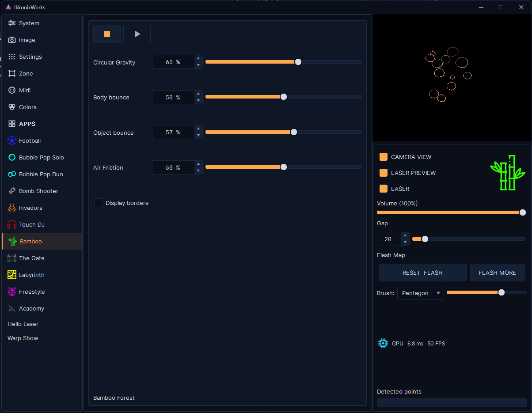Decrease Object bounce with down arrow

click(198, 136)
